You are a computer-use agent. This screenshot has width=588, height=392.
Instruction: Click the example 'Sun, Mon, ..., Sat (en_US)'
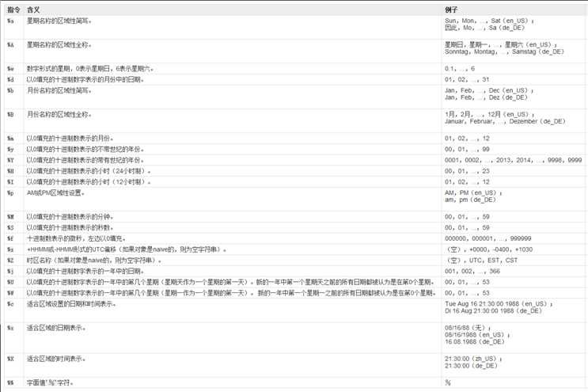[x=489, y=21]
